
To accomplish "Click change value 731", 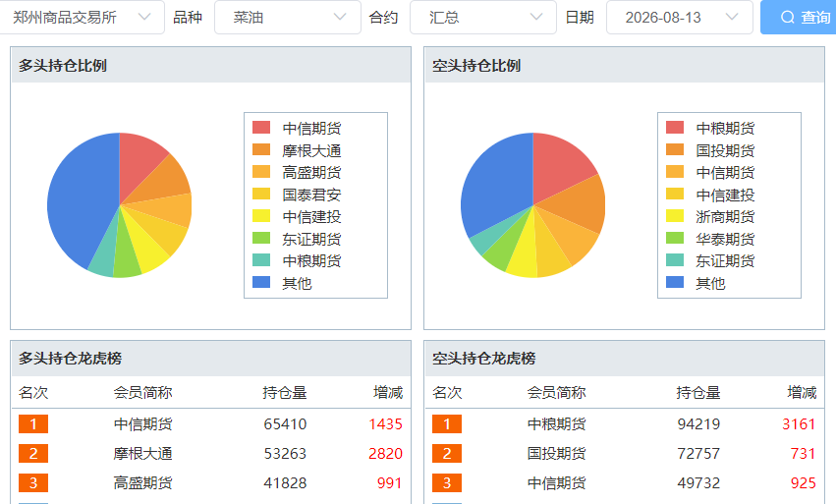I will [804, 454].
